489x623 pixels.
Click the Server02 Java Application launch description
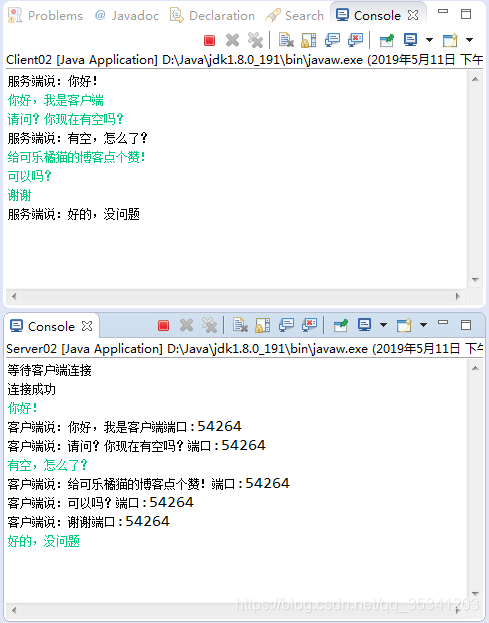(x=244, y=349)
